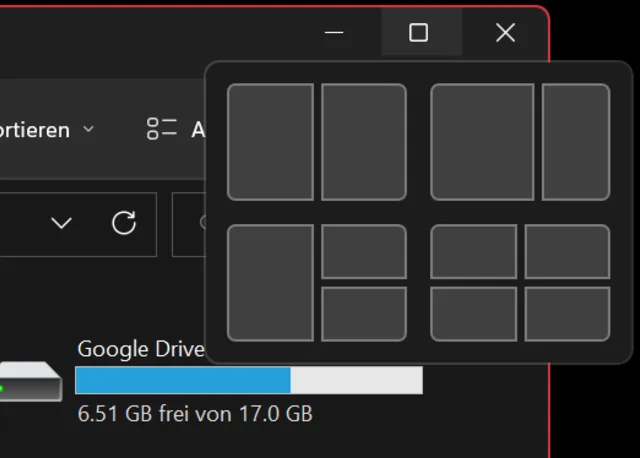640x458 pixels.
Task: Minimize the Explorer window
Action: click(x=334, y=33)
